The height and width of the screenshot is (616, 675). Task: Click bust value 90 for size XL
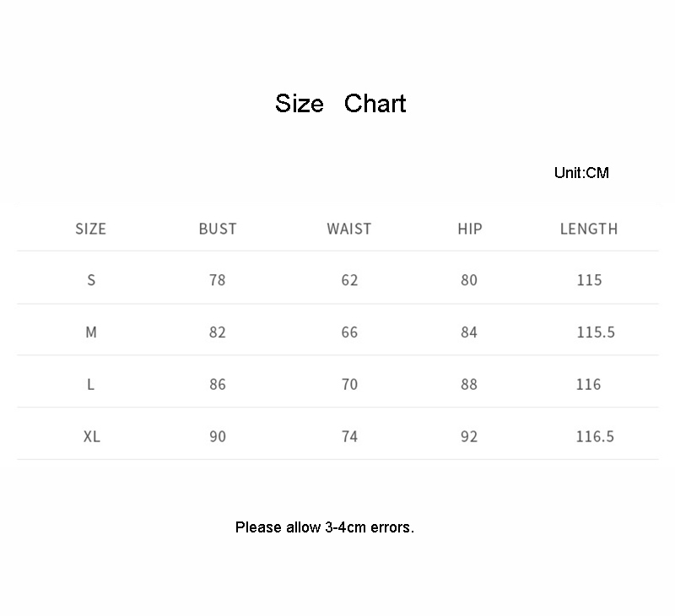click(218, 437)
